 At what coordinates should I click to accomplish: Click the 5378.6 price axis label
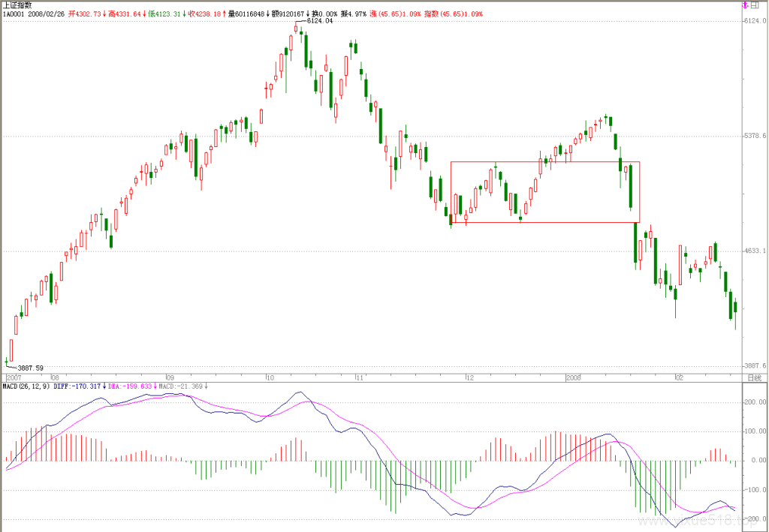point(755,136)
